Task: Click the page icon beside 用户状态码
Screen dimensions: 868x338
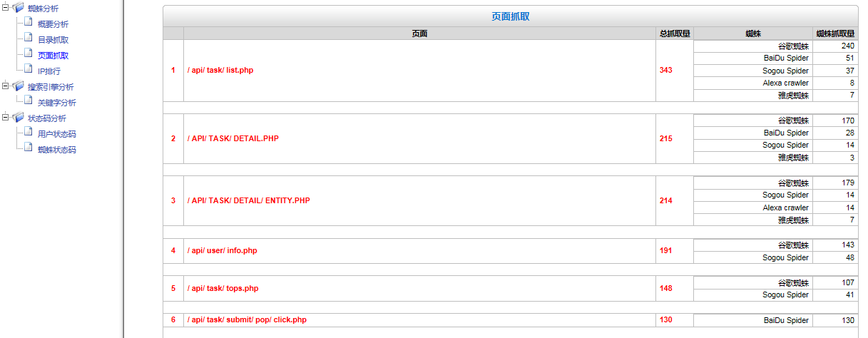Action: tap(29, 133)
